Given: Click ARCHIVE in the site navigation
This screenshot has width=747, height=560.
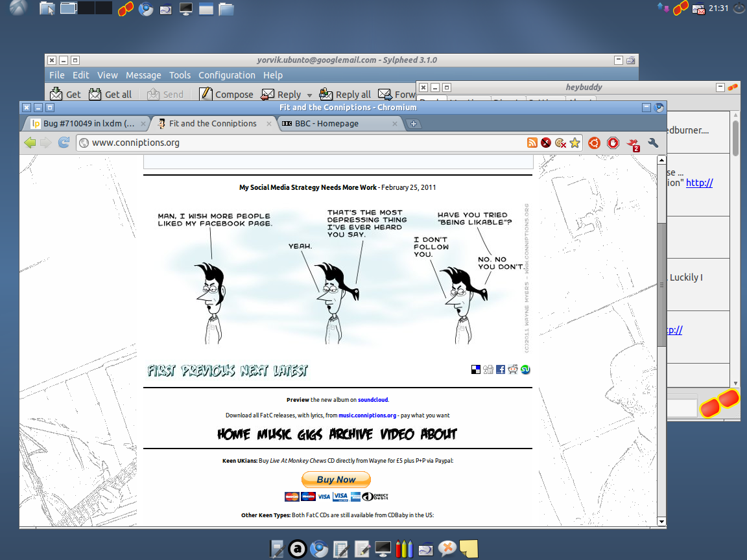Looking at the screenshot, I should click(x=351, y=434).
